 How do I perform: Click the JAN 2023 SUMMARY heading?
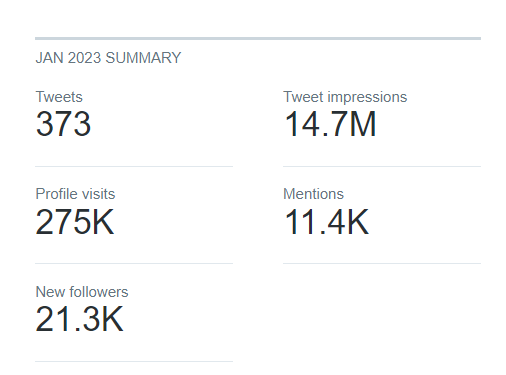pyautogui.click(x=108, y=58)
